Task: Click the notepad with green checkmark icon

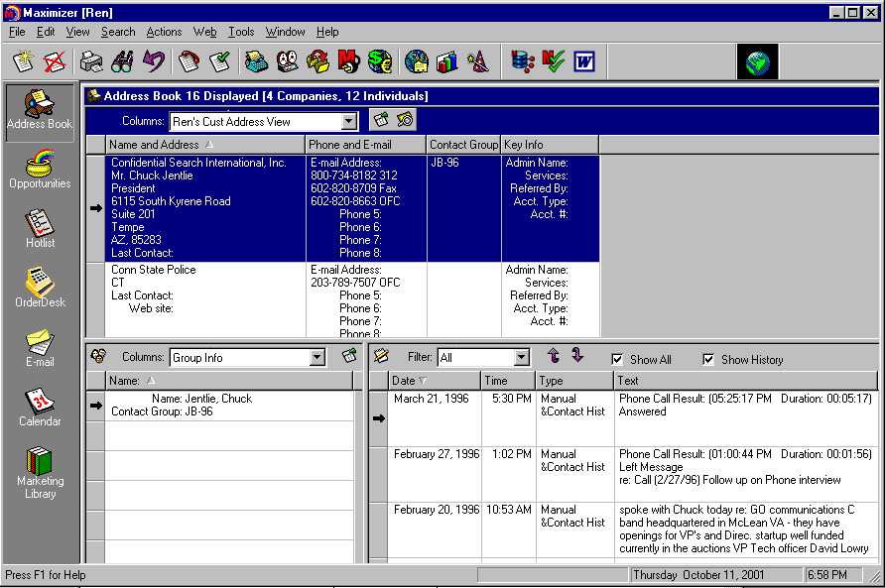Action: 219,61
